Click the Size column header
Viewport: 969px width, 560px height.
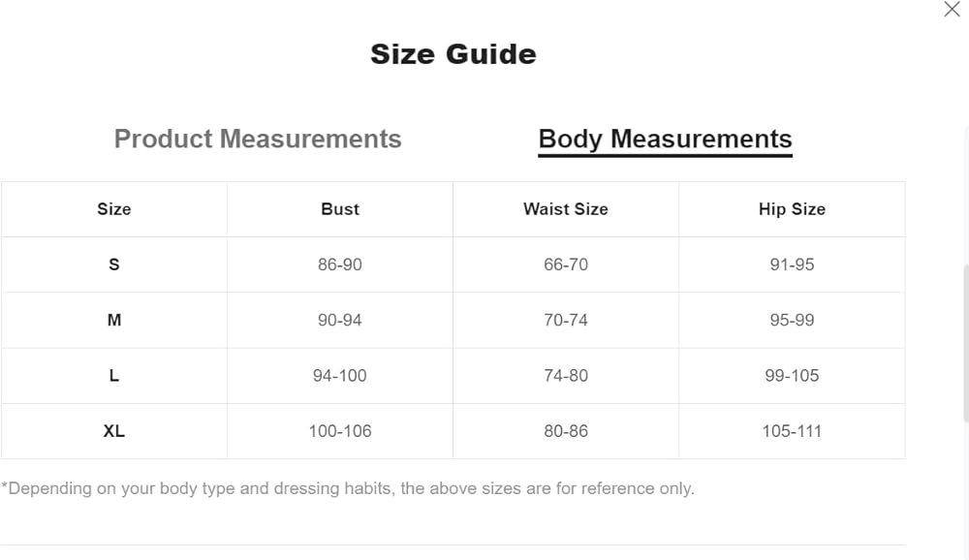click(x=114, y=209)
